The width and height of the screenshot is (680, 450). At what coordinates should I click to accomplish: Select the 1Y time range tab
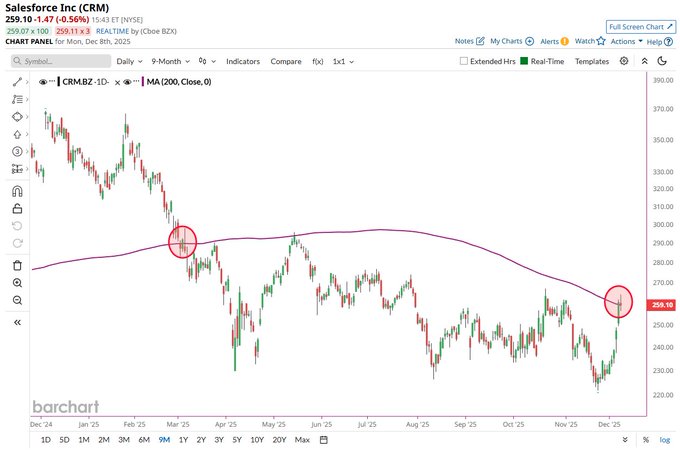(183, 440)
